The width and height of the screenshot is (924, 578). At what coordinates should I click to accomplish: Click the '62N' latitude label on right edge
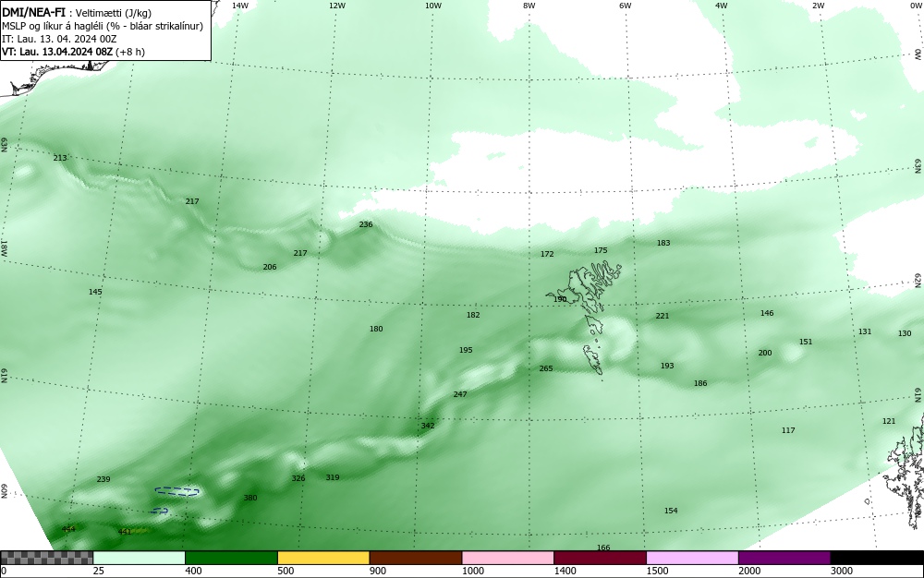coord(918,280)
